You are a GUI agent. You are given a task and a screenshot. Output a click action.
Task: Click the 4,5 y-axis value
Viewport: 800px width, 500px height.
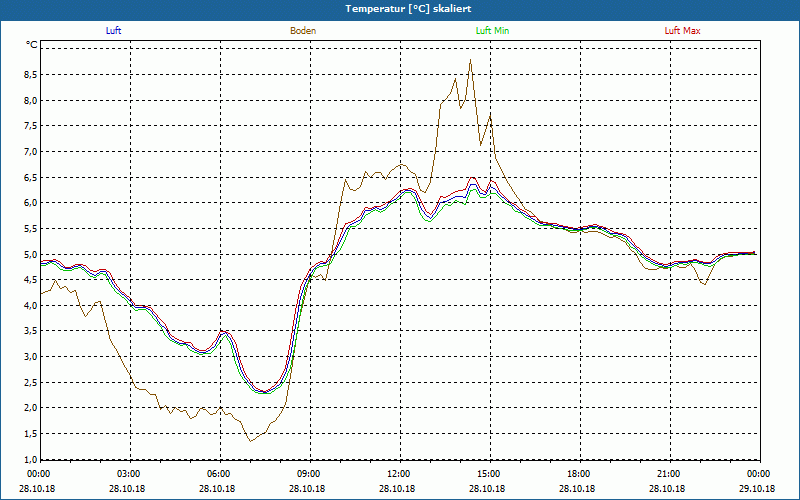tap(31, 280)
